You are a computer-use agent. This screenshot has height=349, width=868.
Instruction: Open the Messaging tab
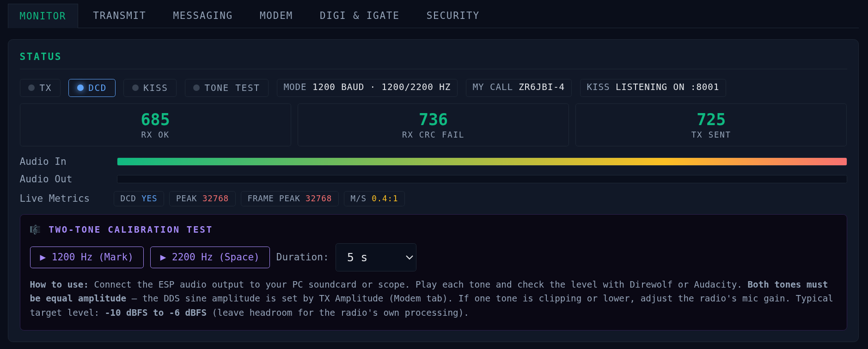coord(202,16)
